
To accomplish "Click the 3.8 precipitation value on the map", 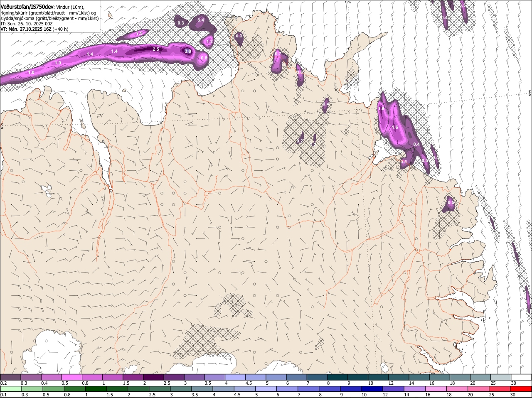I will [x=188, y=52].
